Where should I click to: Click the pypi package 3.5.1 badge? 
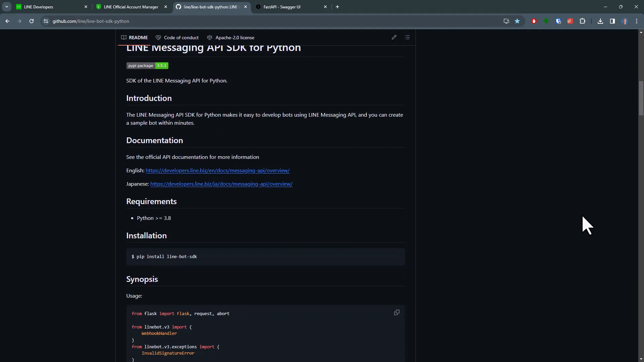click(147, 66)
